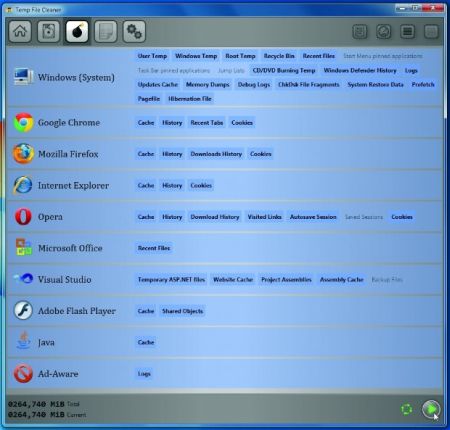
Task: Click the list view icon top-right
Action: click(x=407, y=32)
